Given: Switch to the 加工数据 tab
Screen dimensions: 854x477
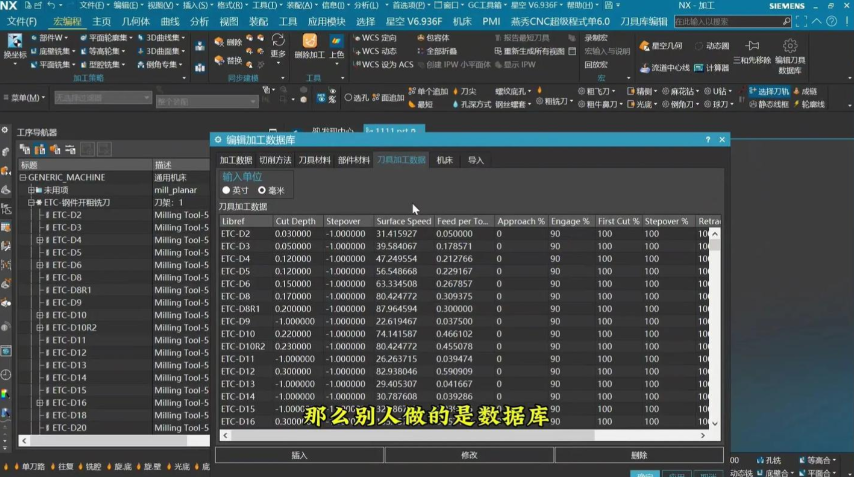Looking at the screenshot, I should pos(236,160).
